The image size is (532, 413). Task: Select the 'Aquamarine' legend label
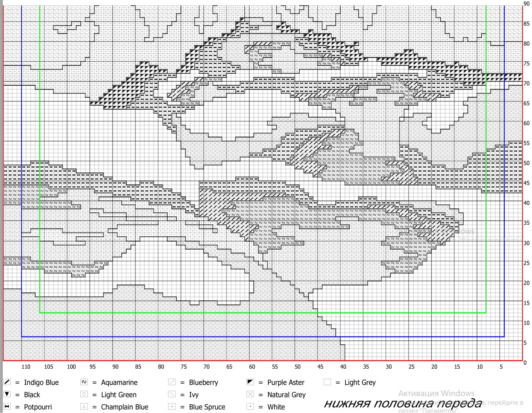point(119,383)
